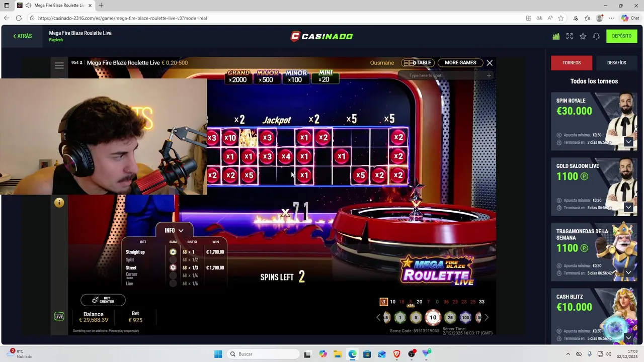Click the Balance amount € 29,588.39
Image resolution: width=644 pixels, height=362 pixels.
93,320
